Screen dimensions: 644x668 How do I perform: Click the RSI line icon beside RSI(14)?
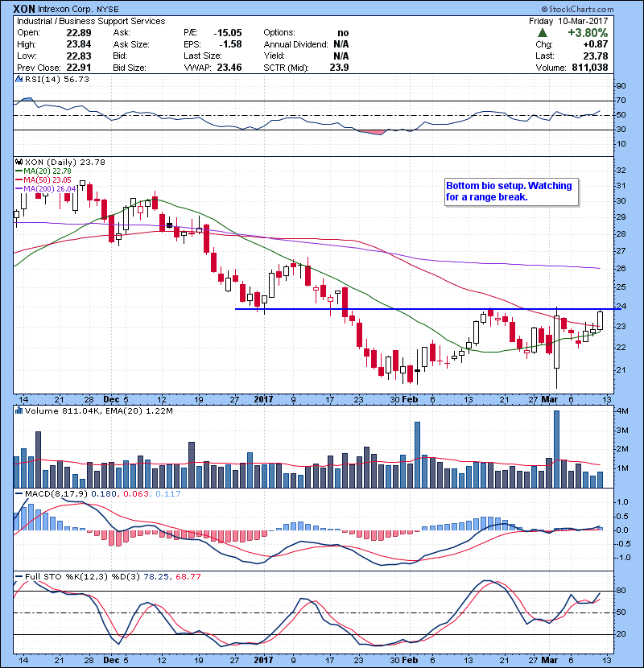tap(19, 79)
